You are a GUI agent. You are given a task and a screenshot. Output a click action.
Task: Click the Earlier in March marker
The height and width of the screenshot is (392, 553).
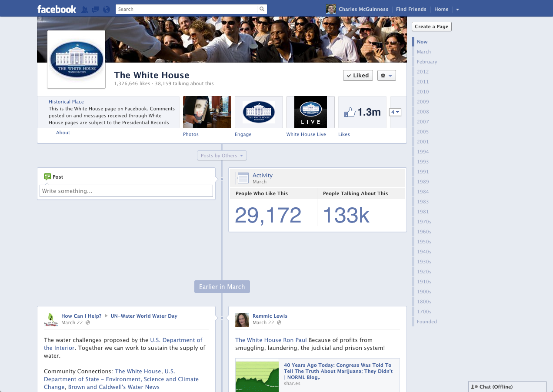tap(222, 287)
